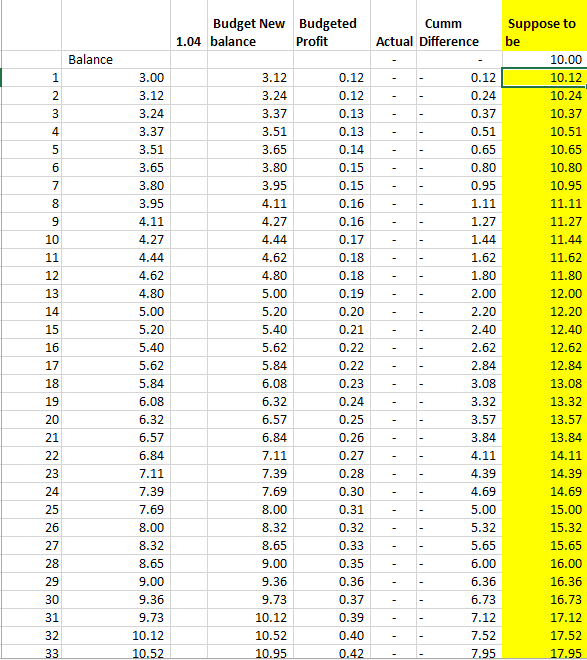The width and height of the screenshot is (587, 660).
Task: Select Suppose to be value 11.11
Action: pos(545,204)
